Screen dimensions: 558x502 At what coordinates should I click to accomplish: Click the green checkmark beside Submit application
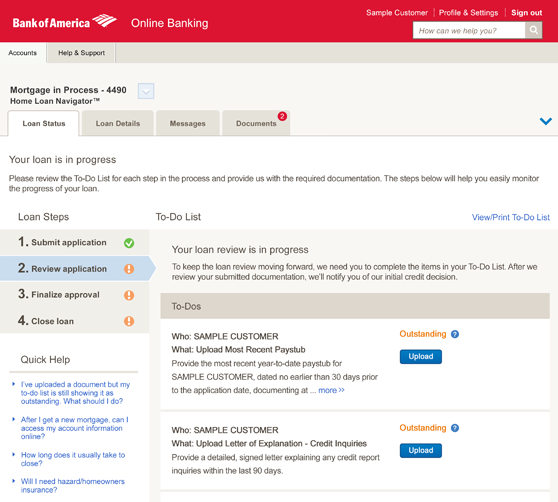(129, 243)
